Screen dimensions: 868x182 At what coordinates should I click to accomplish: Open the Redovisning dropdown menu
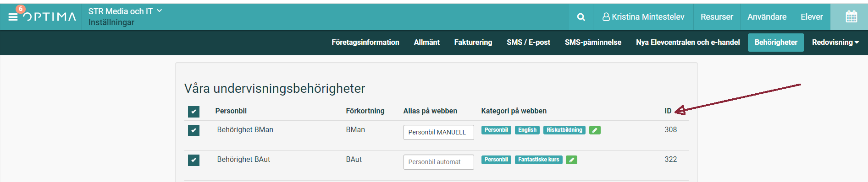(835, 42)
